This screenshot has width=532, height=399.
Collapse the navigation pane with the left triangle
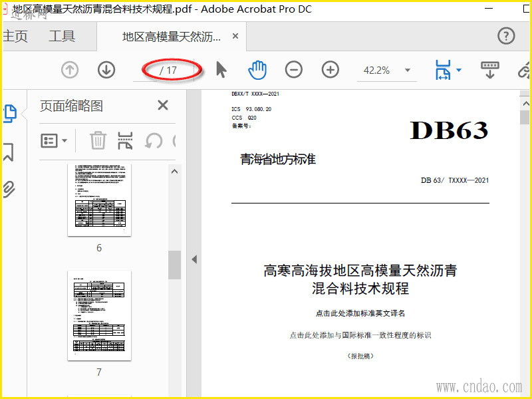[194, 259]
